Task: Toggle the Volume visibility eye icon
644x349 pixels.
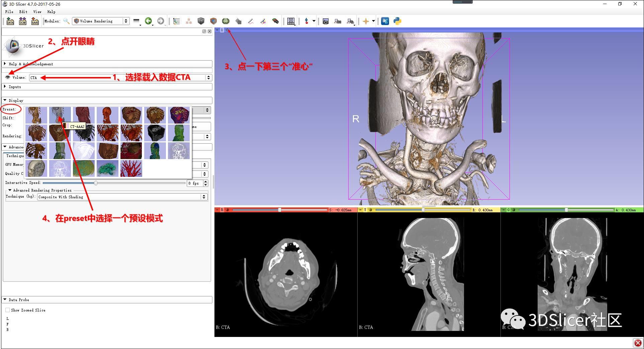Action: point(7,77)
